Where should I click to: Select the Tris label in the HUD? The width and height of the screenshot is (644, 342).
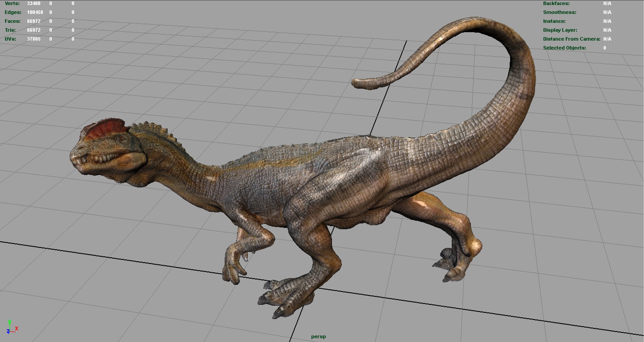click(10, 30)
